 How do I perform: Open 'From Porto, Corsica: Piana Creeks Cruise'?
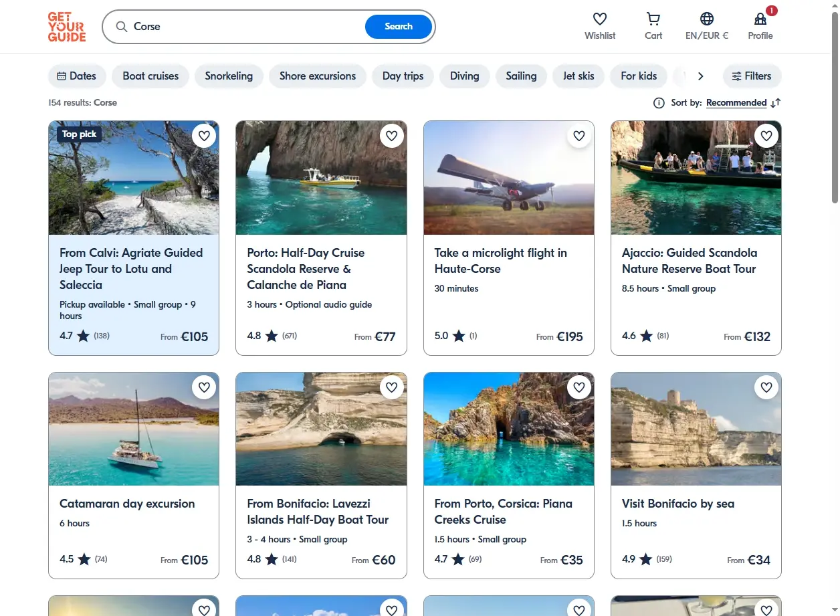[504, 512]
